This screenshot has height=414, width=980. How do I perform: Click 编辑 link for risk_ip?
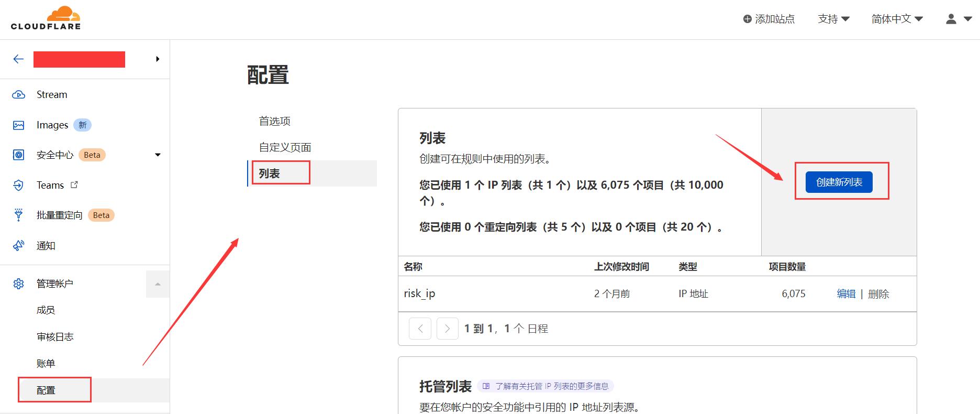[x=846, y=294]
